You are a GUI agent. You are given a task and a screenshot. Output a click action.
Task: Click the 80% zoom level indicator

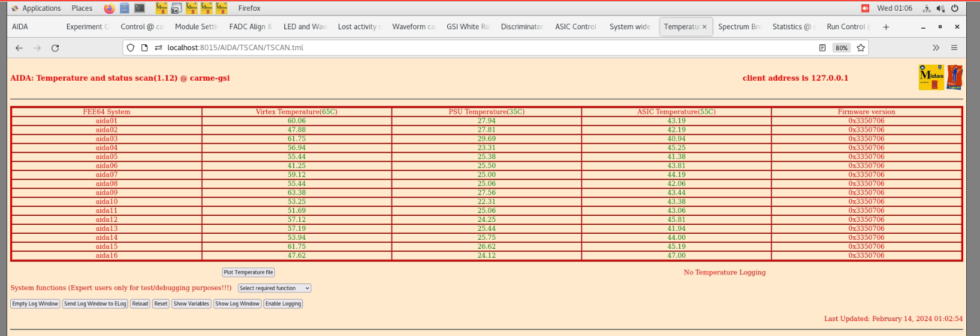pyautogui.click(x=842, y=48)
